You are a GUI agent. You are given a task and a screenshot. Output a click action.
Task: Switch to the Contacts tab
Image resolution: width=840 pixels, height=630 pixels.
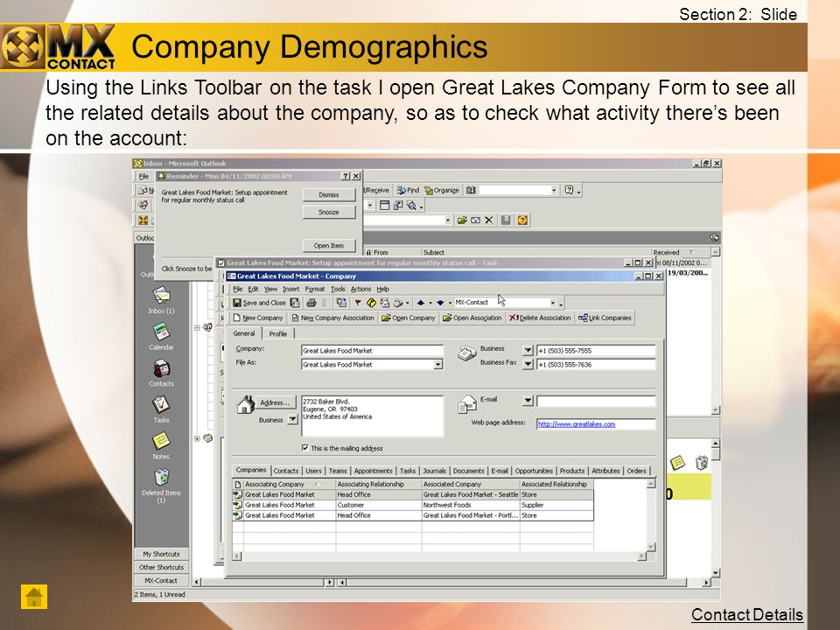coord(285,471)
